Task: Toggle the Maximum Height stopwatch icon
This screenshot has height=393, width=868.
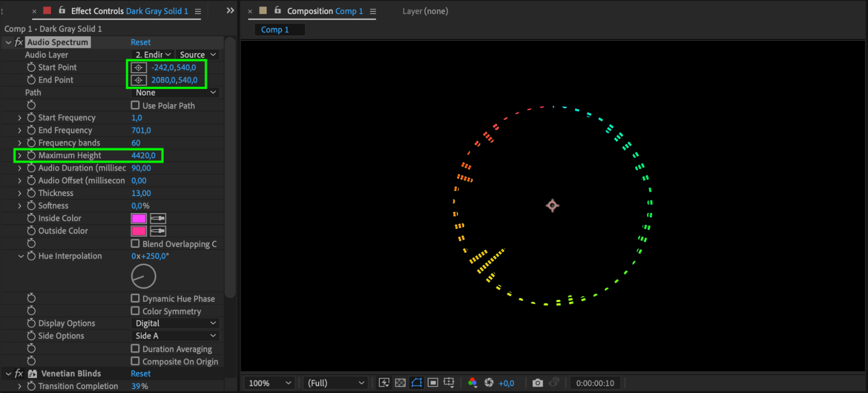Action: pos(31,155)
